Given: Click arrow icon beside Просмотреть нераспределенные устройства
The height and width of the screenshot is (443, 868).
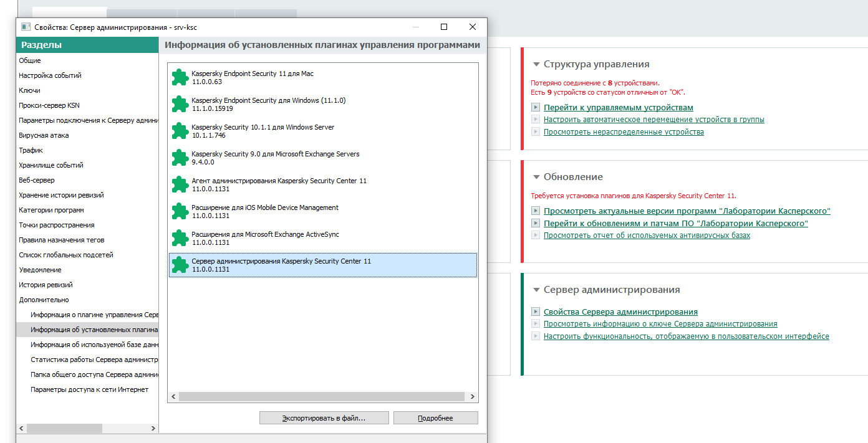Looking at the screenshot, I should (535, 131).
